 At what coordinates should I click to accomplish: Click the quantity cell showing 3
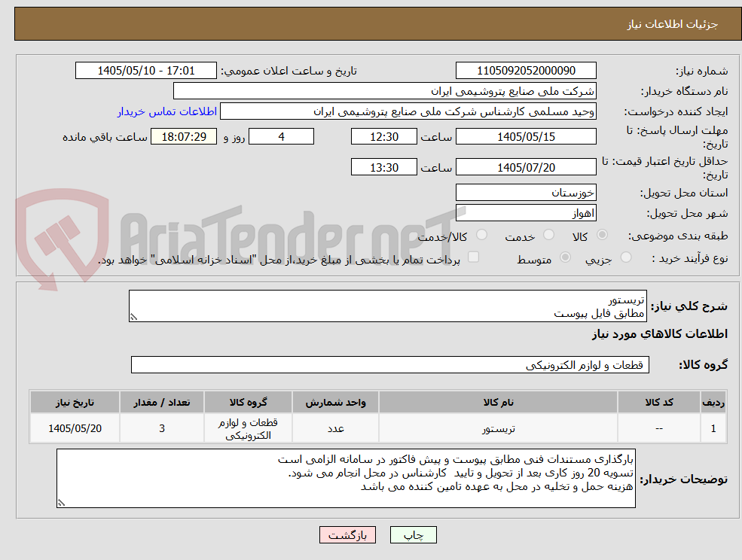tap(162, 428)
